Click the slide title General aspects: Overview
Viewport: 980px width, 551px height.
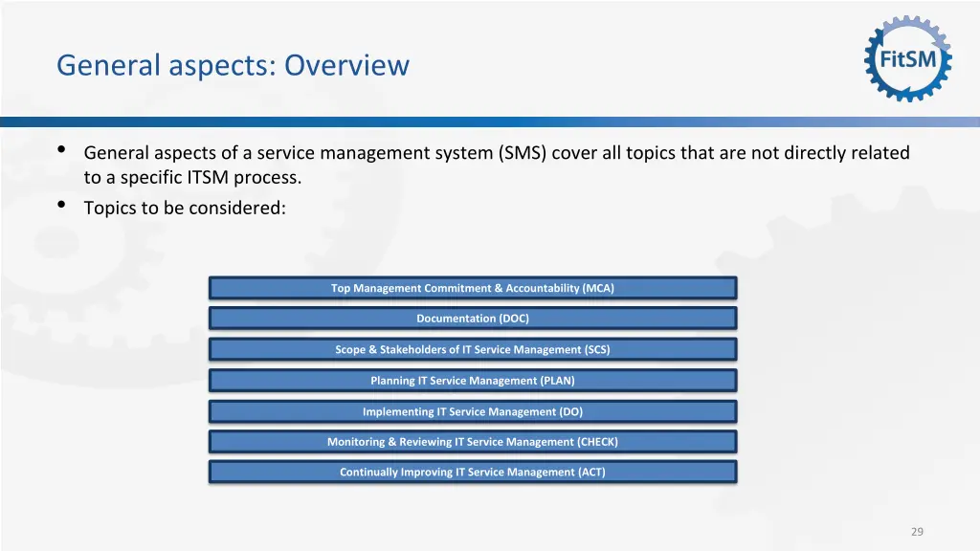pyautogui.click(x=233, y=65)
